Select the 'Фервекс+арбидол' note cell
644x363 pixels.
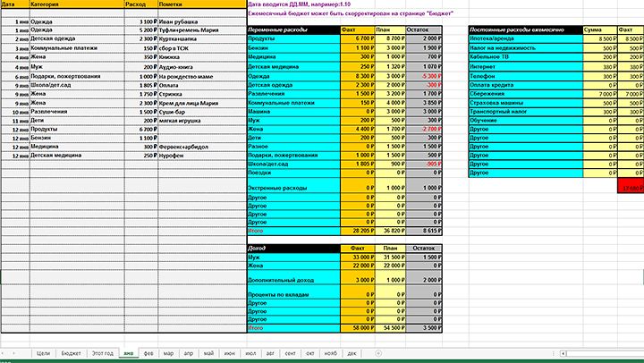pyautogui.click(x=202, y=147)
